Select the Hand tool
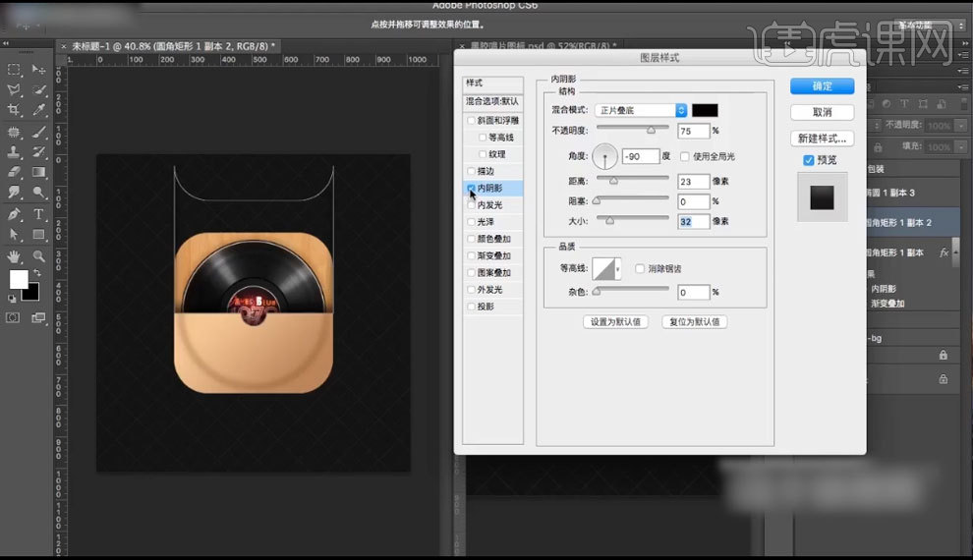Screen dimensions: 973x560 pyautogui.click(x=14, y=256)
